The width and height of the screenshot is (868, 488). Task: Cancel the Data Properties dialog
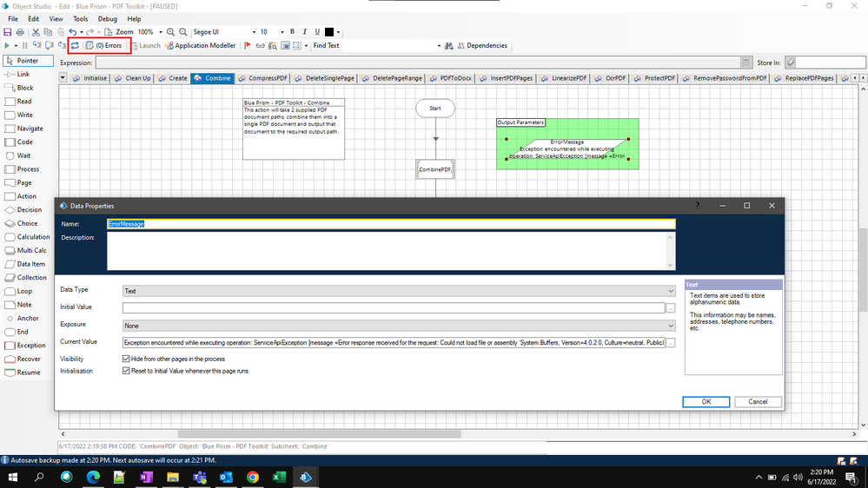[x=758, y=402]
